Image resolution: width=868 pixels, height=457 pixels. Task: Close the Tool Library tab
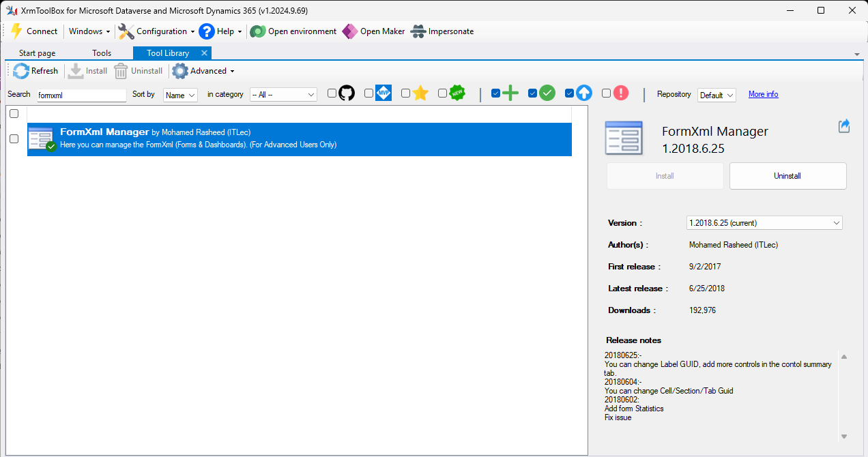204,53
